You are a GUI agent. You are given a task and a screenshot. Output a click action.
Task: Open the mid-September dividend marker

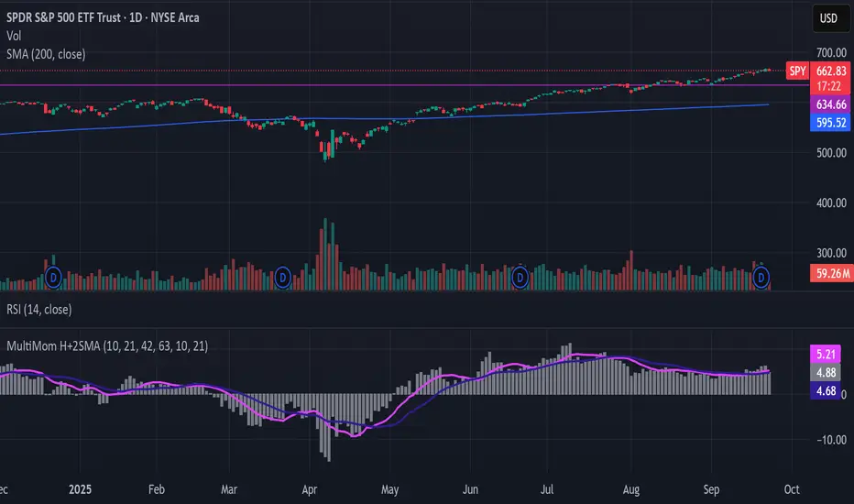[761, 278]
